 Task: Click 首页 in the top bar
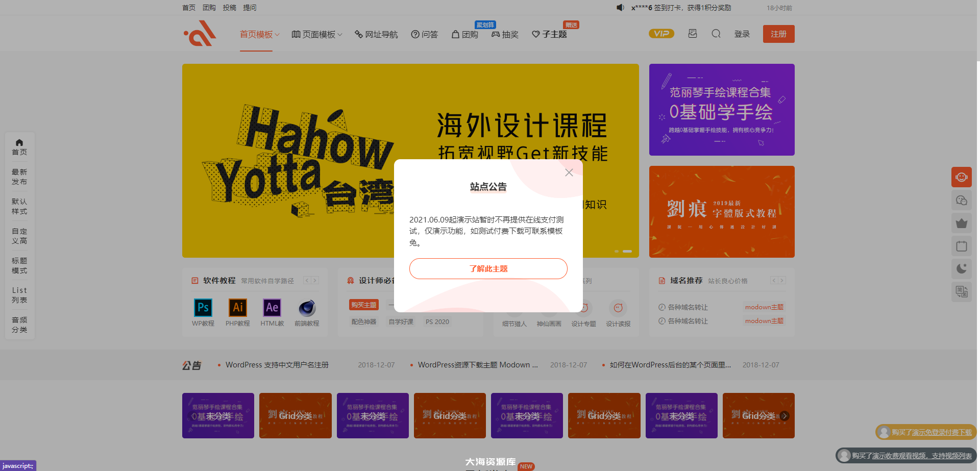pyautogui.click(x=189, y=8)
